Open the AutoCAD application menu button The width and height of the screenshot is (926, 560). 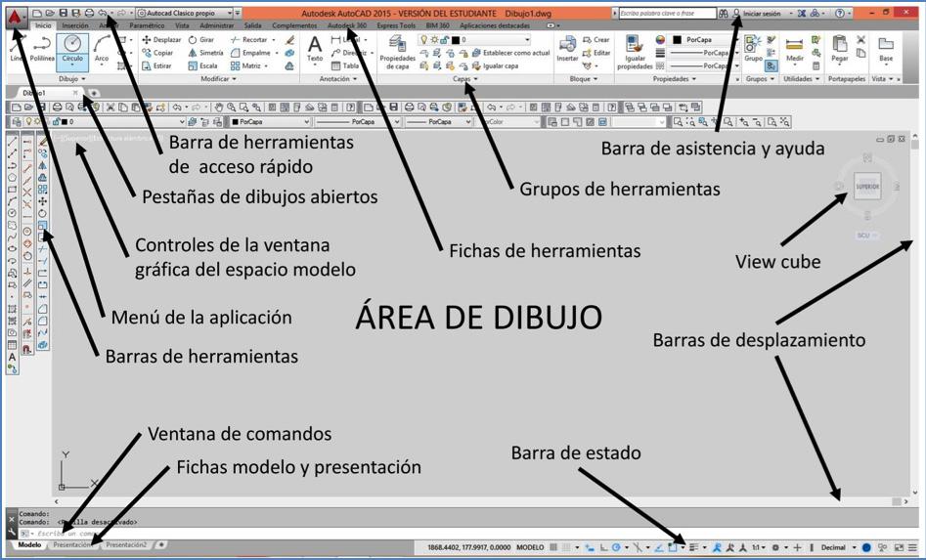pos(16,18)
